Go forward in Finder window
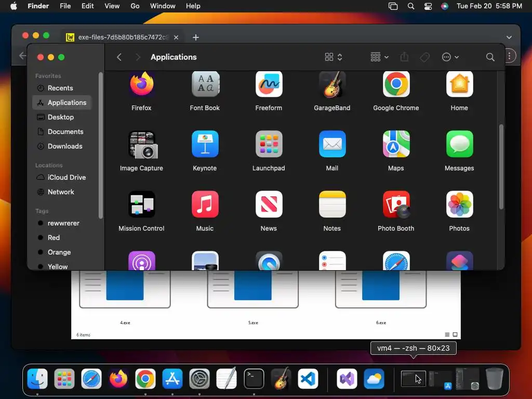The image size is (532, 399). click(x=138, y=57)
